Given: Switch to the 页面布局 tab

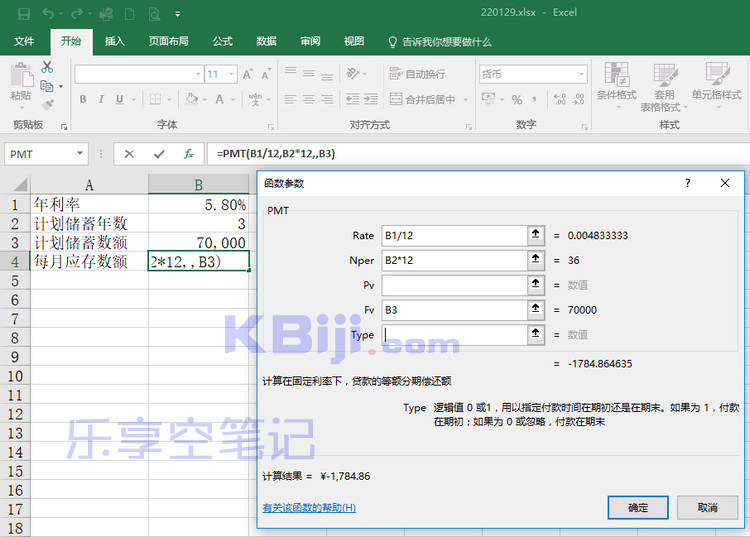Looking at the screenshot, I should point(168,41).
